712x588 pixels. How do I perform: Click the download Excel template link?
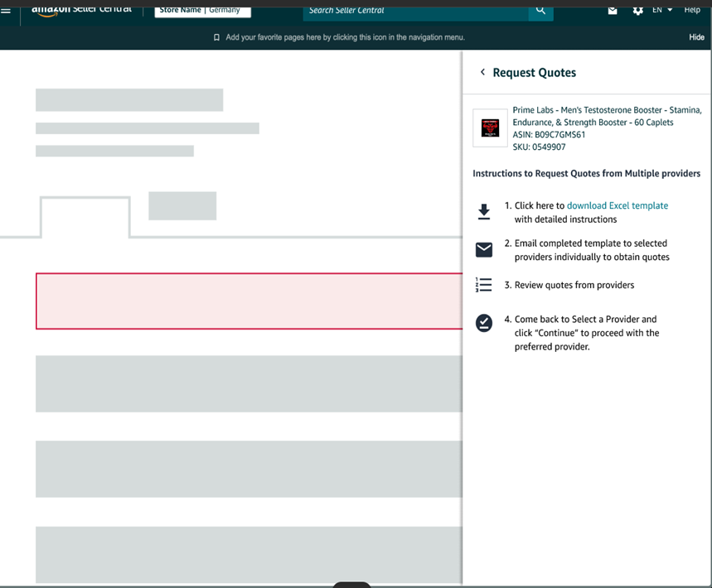[617, 205]
